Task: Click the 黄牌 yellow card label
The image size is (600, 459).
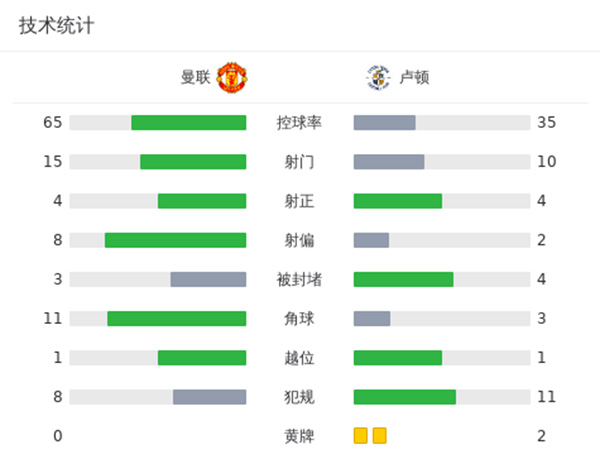Action: 299,436
